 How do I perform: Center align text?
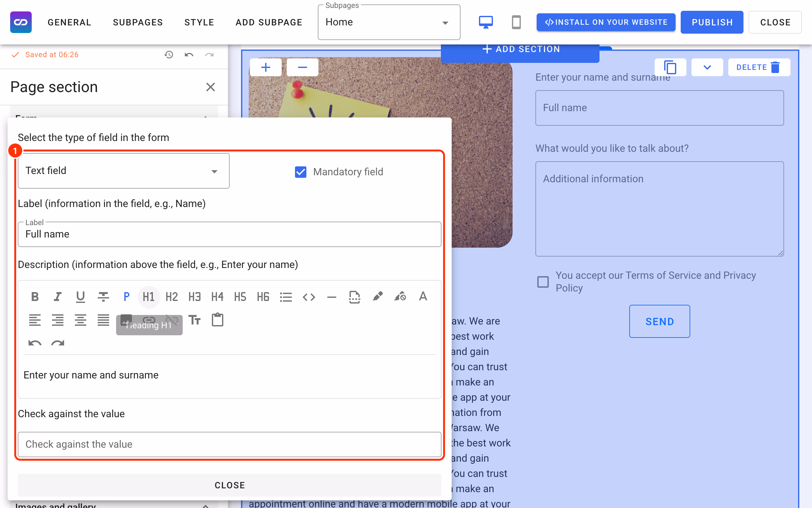pos(81,320)
